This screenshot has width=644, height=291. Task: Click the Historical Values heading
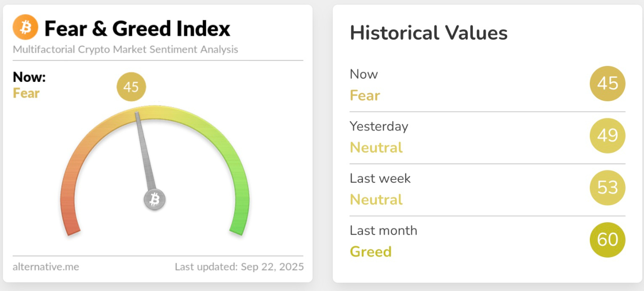click(x=429, y=33)
